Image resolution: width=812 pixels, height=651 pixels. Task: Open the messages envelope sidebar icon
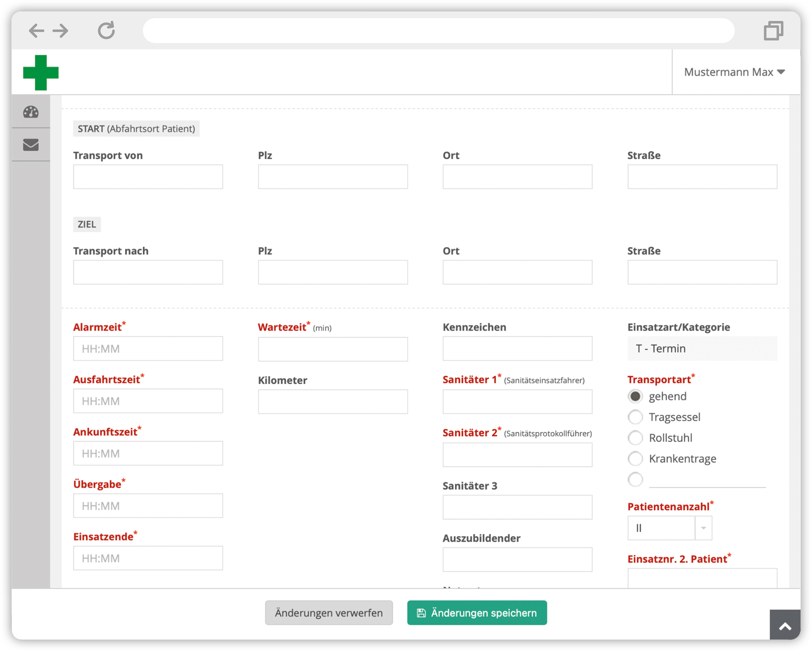[x=31, y=145]
